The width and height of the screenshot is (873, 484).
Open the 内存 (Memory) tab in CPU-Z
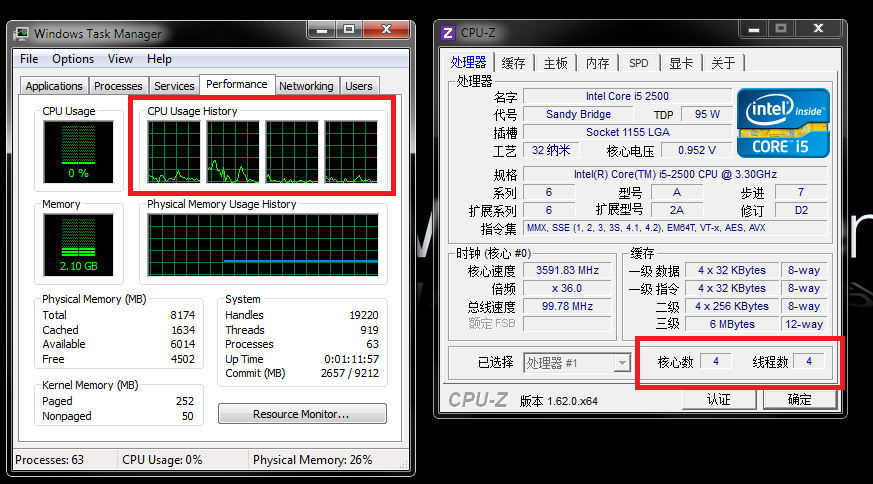pos(597,63)
